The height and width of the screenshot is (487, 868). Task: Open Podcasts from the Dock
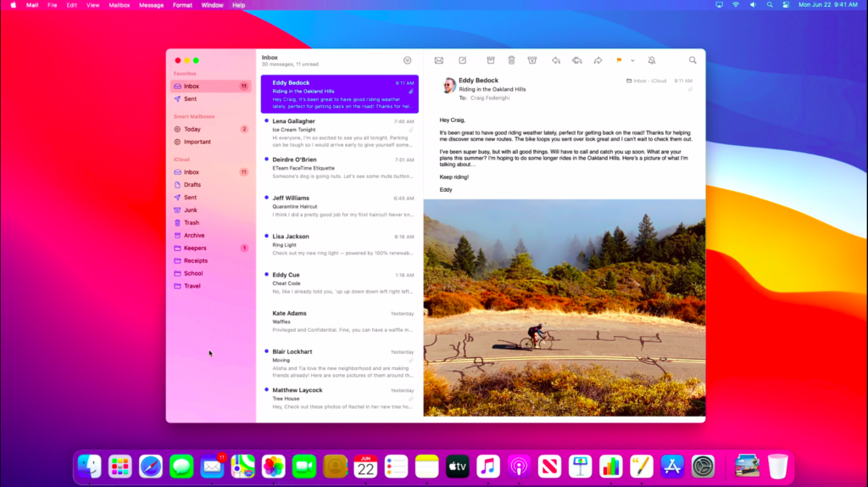pyautogui.click(x=519, y=467)
